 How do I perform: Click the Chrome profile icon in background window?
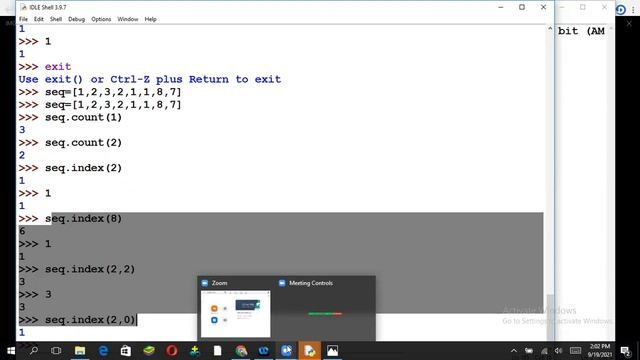(621, 9)
